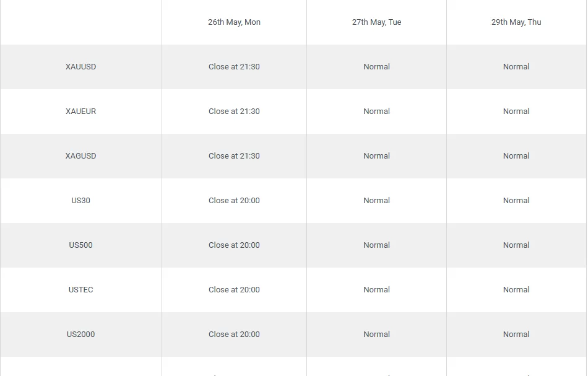Select the US500 symbol cell

click(x=81, y=245)
